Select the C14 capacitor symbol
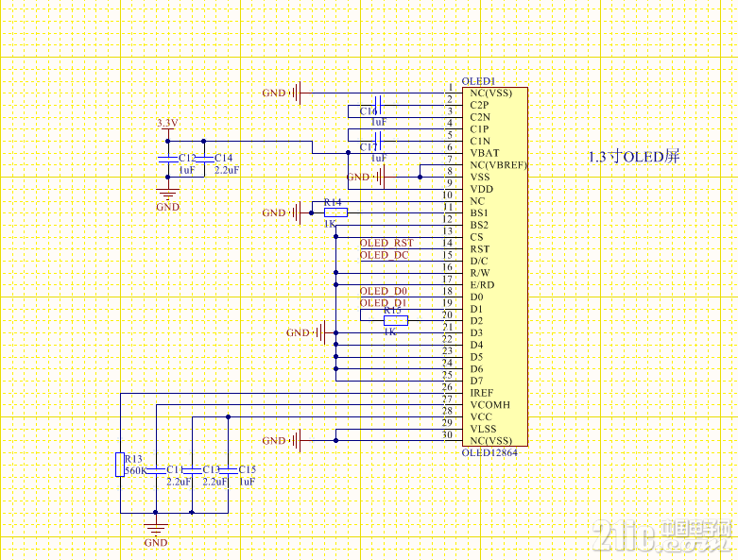The image size is (738, 560). [x=204, y=159]
